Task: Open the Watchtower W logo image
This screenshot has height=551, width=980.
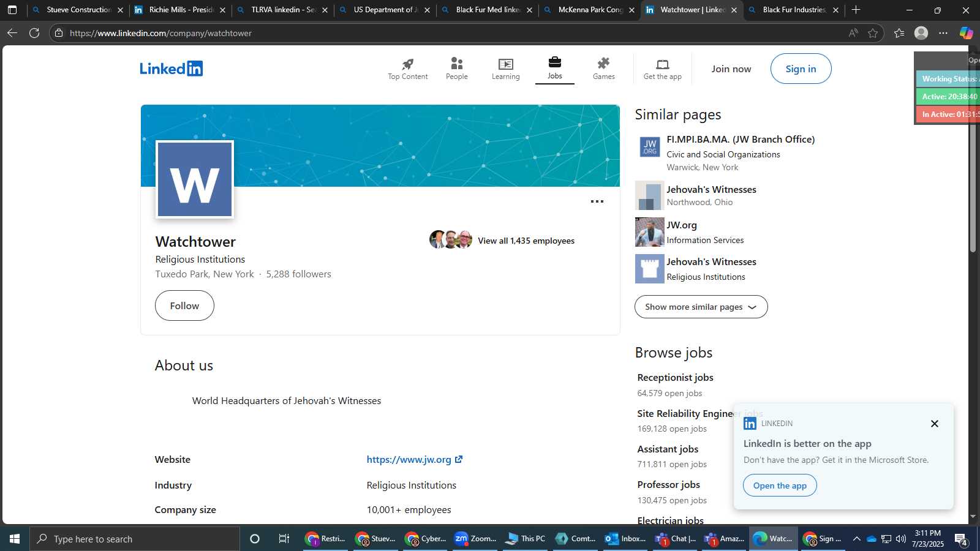Action: 195,179
